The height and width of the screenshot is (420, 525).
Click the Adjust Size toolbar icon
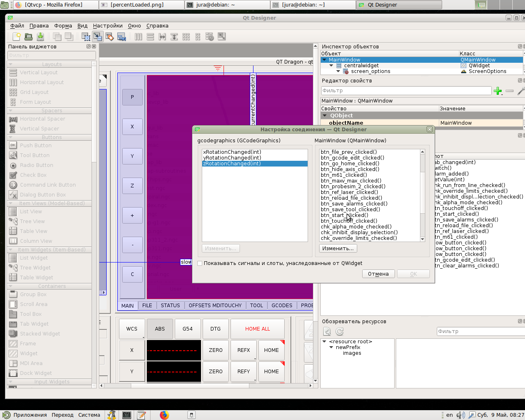pos(222,37)
